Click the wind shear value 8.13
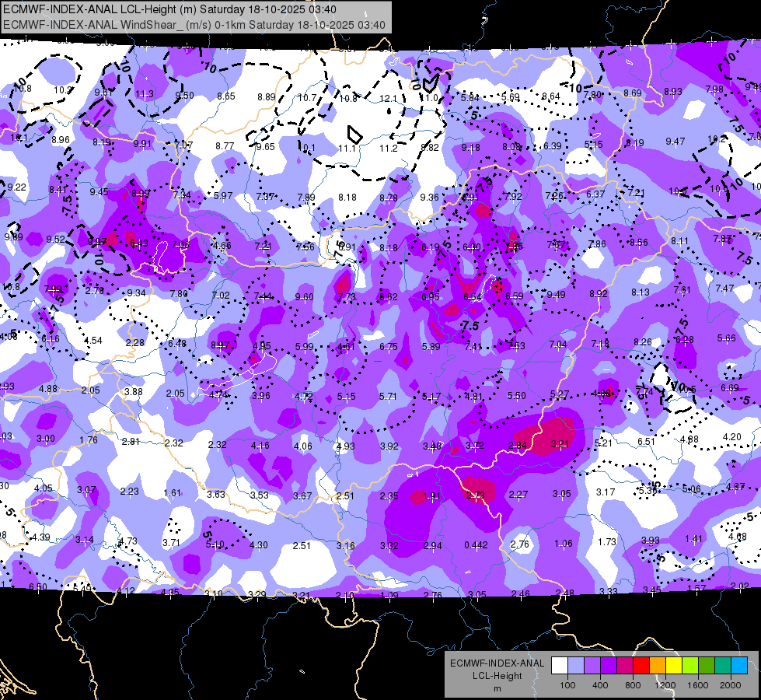This screenshot has height=700, width=761. (x=641, y=292)
